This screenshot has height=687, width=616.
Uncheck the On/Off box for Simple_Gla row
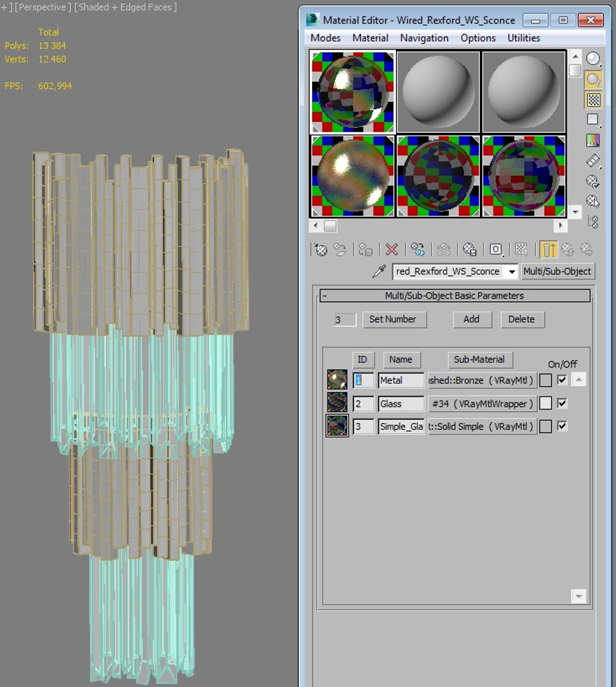tap(562, 426)
